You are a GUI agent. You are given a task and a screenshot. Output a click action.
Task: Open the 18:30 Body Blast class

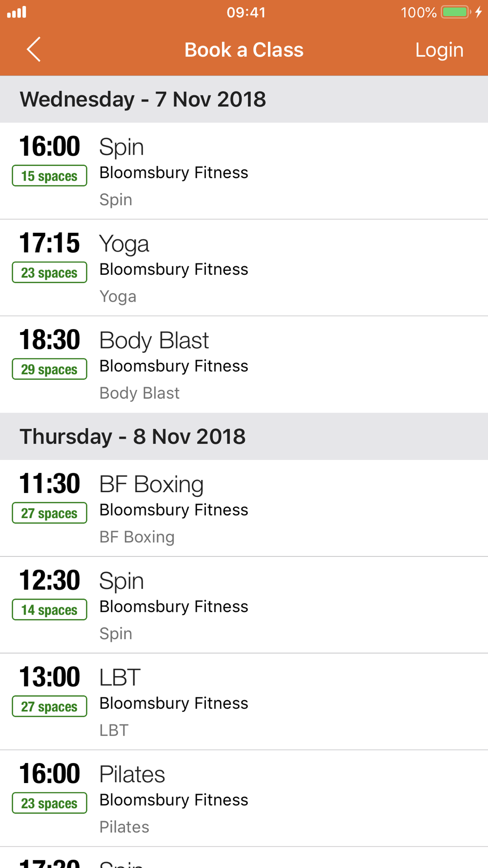pyautogui.click(x=244, y=364)
